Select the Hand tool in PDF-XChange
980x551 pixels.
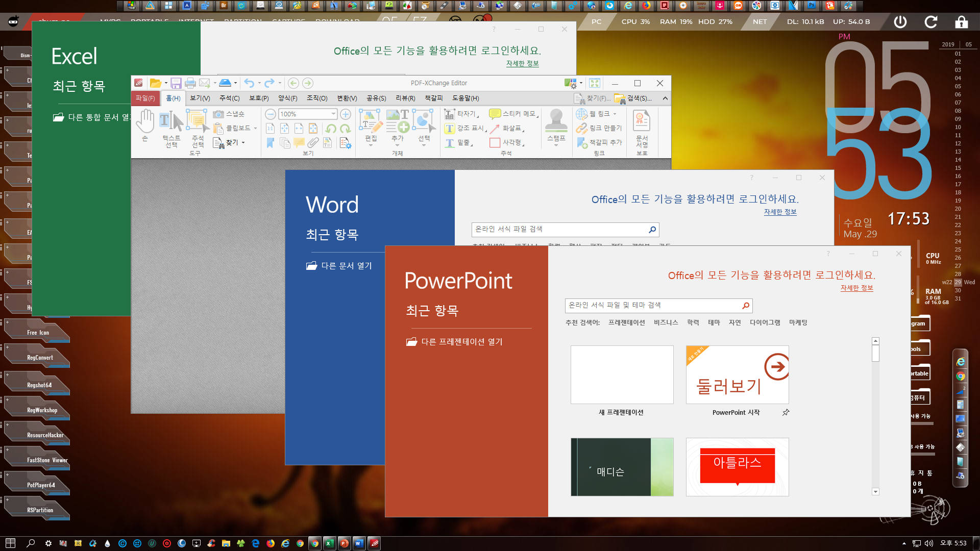(145, 126)
